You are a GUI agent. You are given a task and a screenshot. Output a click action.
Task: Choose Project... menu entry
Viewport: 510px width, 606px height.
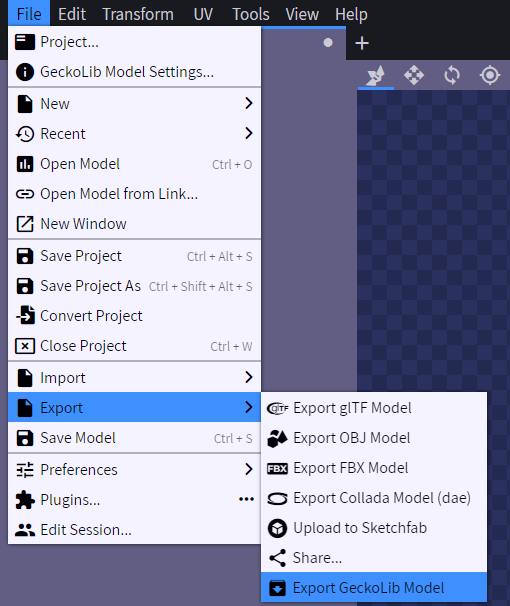pos(134,42)
